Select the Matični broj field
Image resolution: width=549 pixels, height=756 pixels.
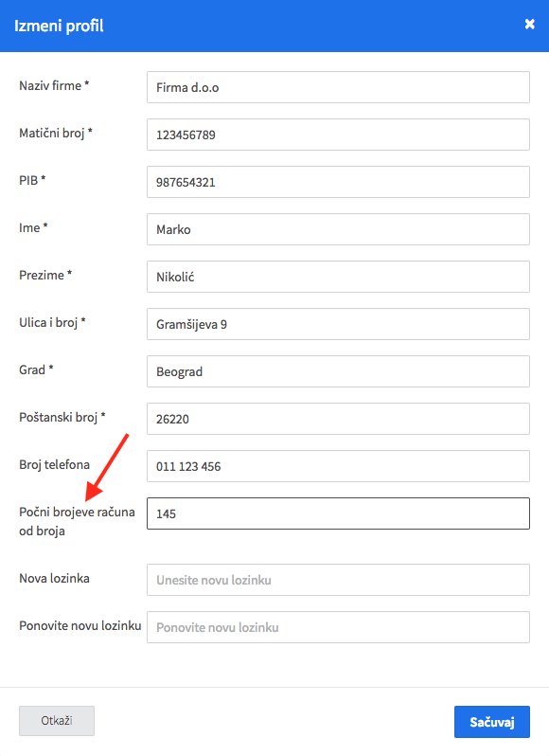338,135
